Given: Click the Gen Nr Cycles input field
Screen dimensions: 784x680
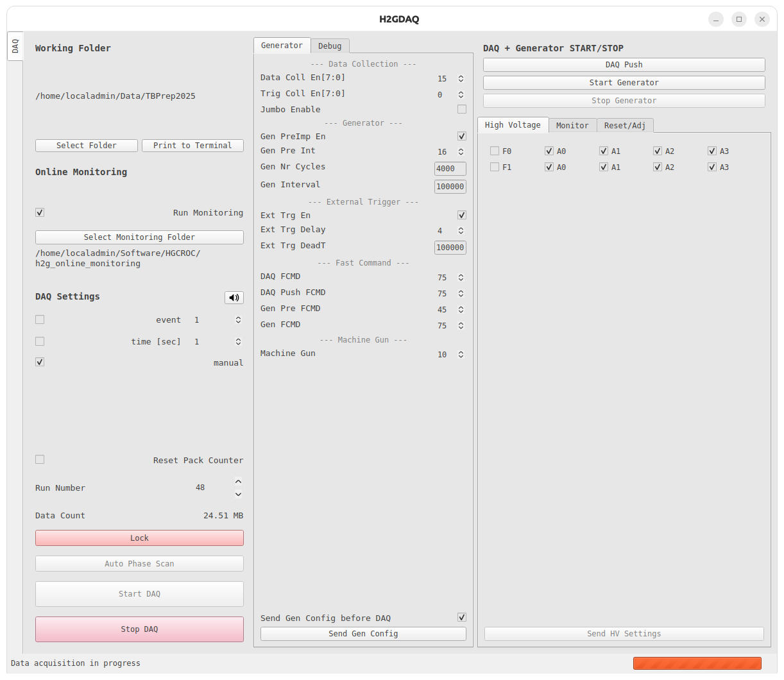Looking at the screenshot, I should click(450, 169).
